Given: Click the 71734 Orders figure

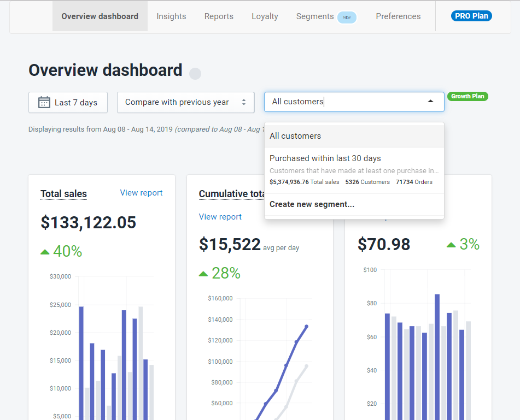Looking at the screenshot, I should point(414,182).
